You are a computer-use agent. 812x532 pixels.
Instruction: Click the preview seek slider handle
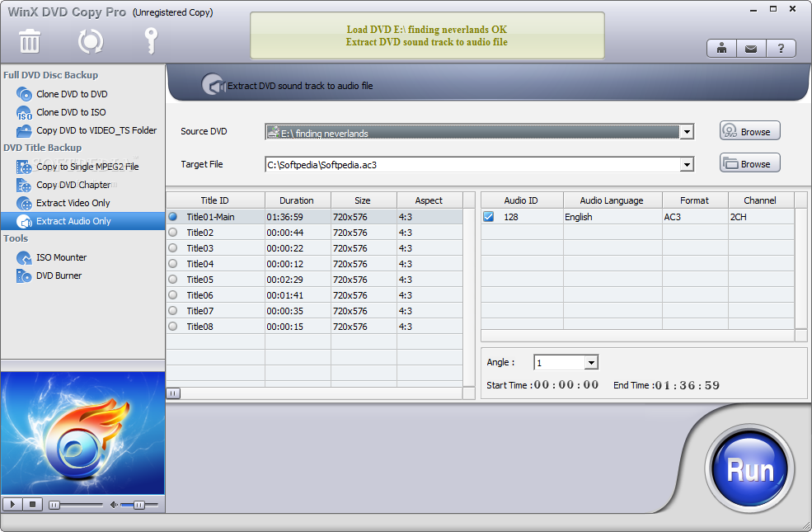point(54,505)
